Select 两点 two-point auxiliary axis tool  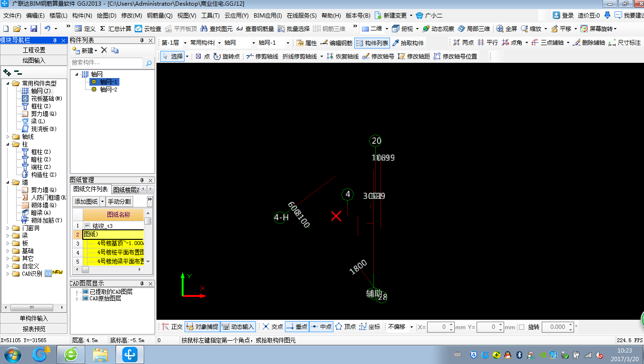point(463,43)
